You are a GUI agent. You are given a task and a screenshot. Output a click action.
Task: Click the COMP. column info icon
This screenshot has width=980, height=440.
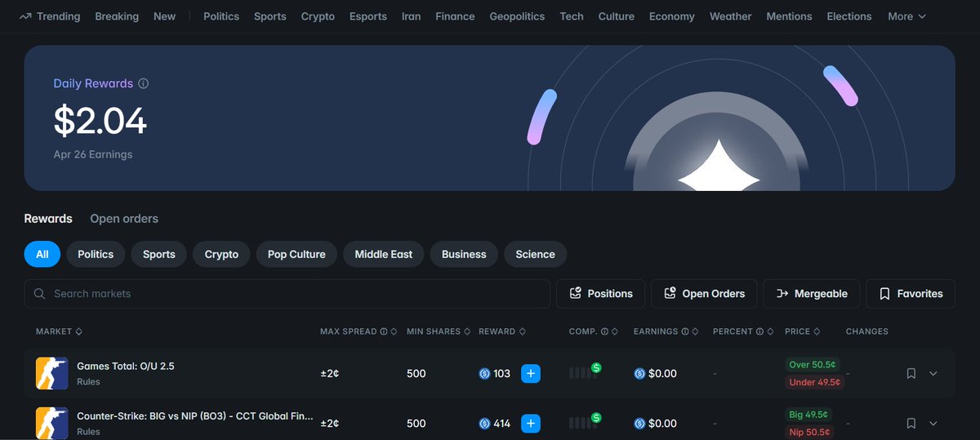click(x=604, y=331)
